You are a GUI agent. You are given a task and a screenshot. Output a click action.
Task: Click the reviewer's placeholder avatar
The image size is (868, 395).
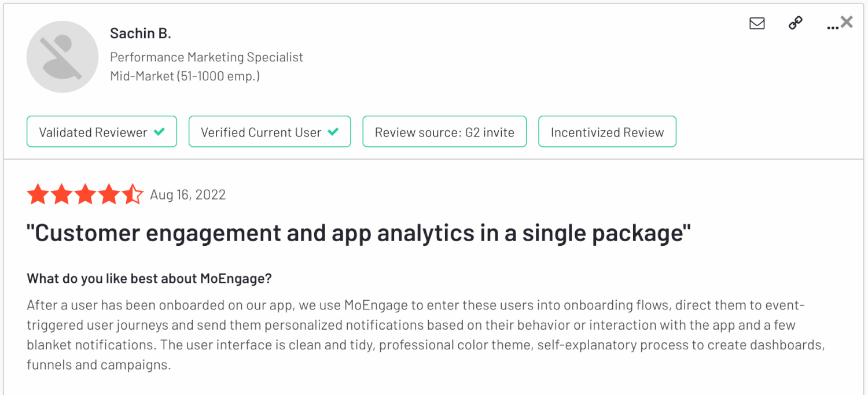pos(62,57)
